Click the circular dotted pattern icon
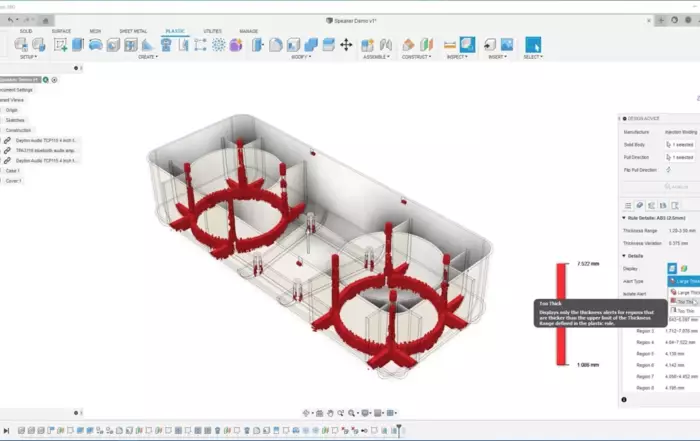 (218, 45)
